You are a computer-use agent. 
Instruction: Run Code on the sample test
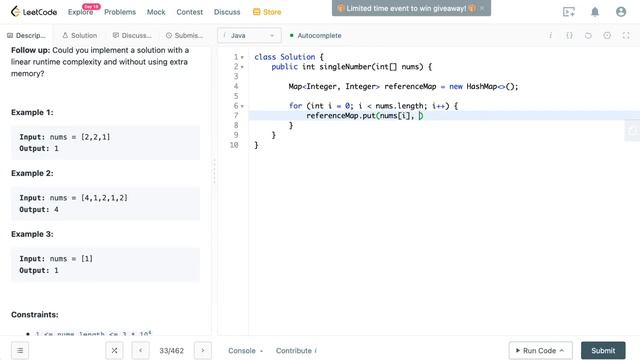pos(540,351)
